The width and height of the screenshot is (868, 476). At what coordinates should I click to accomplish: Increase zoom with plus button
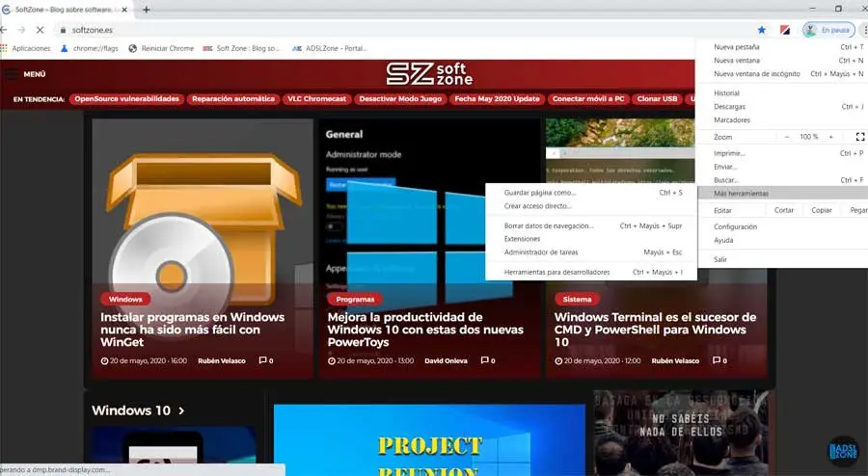click(831, 137)
